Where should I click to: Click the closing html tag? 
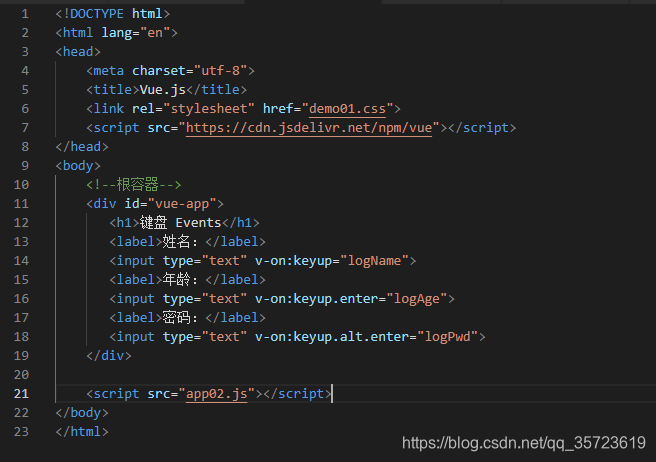[82, 431]
